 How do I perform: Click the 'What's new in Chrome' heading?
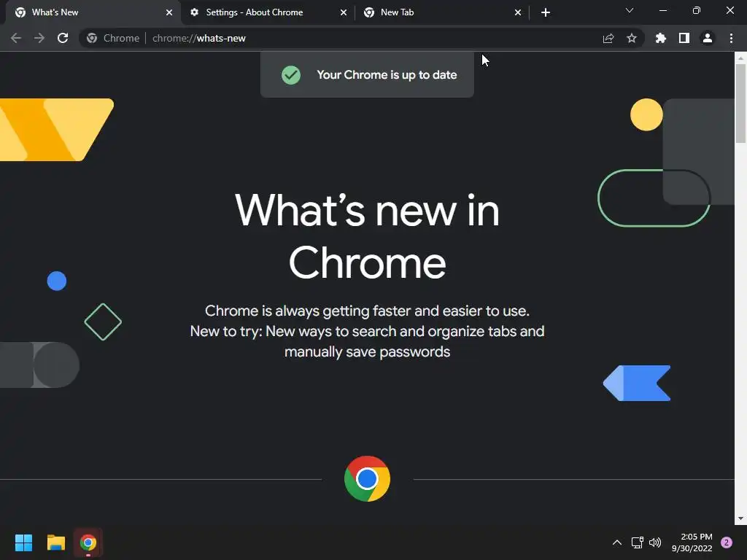tap(368, 236)
